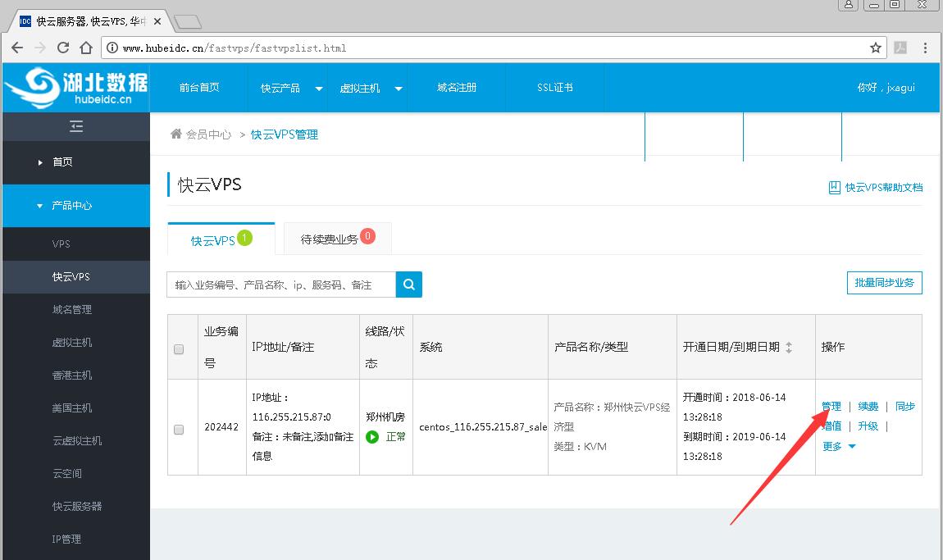Click the 你好, jxagui user greeting
Screen dimensions: 943x560
pos(886,88)
